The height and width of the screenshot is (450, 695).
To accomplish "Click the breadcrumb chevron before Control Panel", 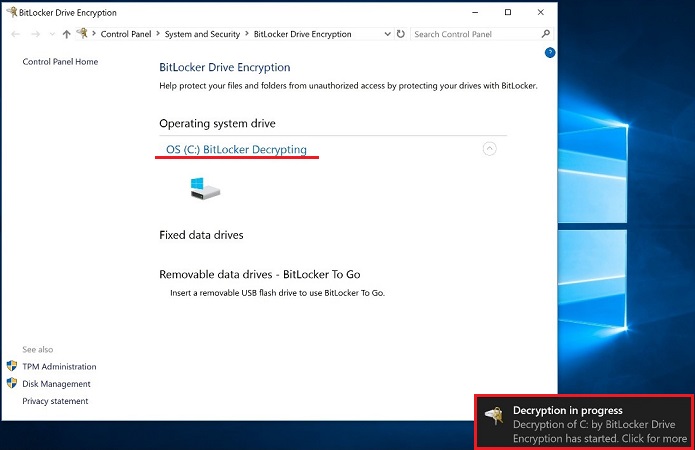I will (94, 34).
